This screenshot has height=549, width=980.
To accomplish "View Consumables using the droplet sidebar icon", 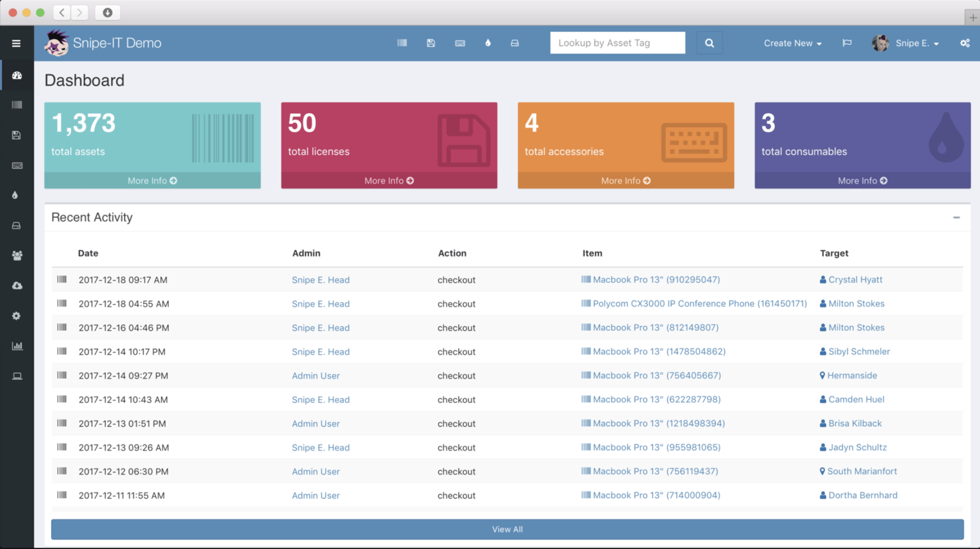I will pos(17,195).
